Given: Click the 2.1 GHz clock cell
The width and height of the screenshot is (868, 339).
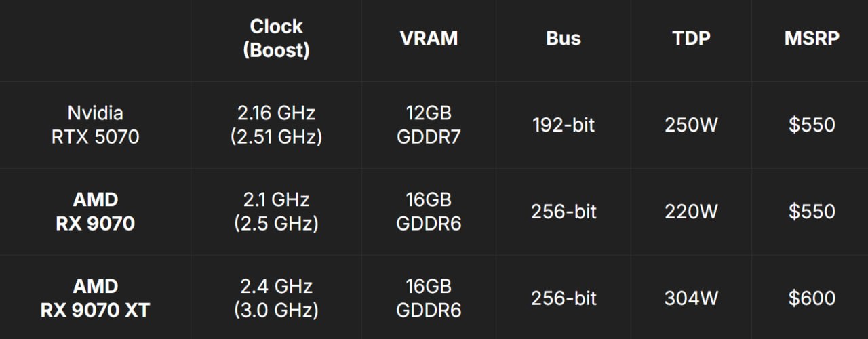Looking at the screenshot, I should click(x=276, y=211).
